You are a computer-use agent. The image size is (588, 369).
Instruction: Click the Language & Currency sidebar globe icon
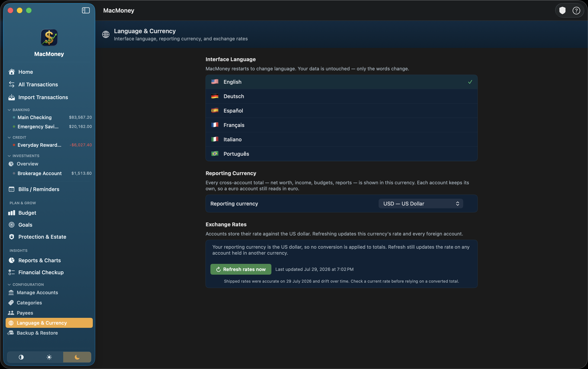tap(11, 323)
